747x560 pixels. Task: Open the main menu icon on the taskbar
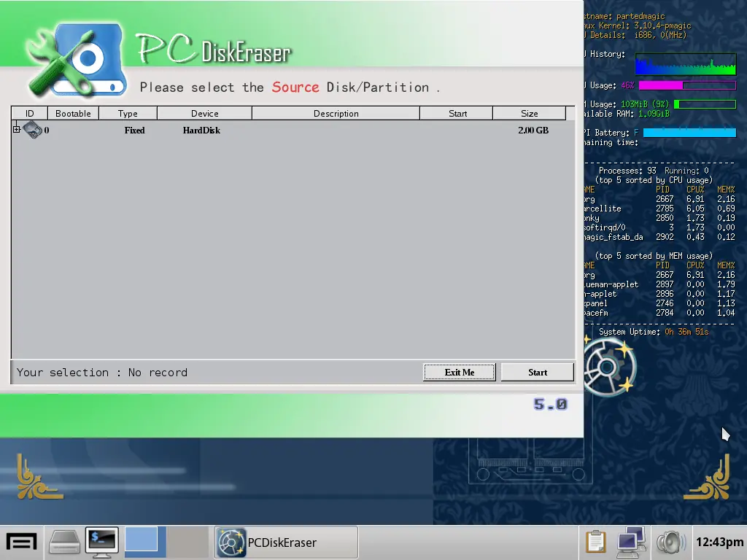(21, 542)
